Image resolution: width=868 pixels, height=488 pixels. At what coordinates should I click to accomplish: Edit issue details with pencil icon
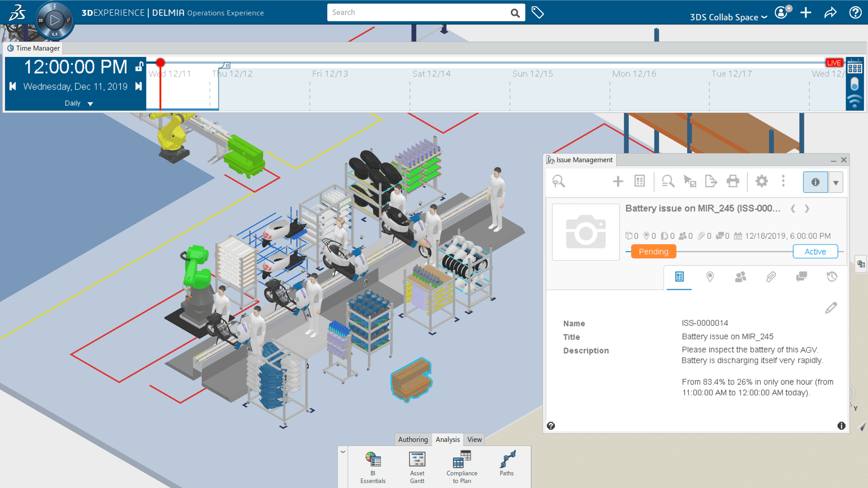pyautogui.click(x=831, y=308)
